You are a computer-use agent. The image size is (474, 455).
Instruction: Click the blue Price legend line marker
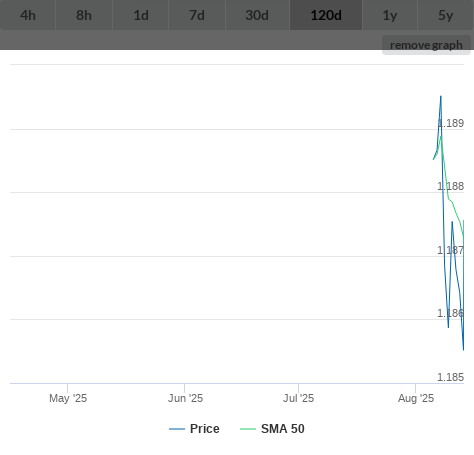click(177, 429)
